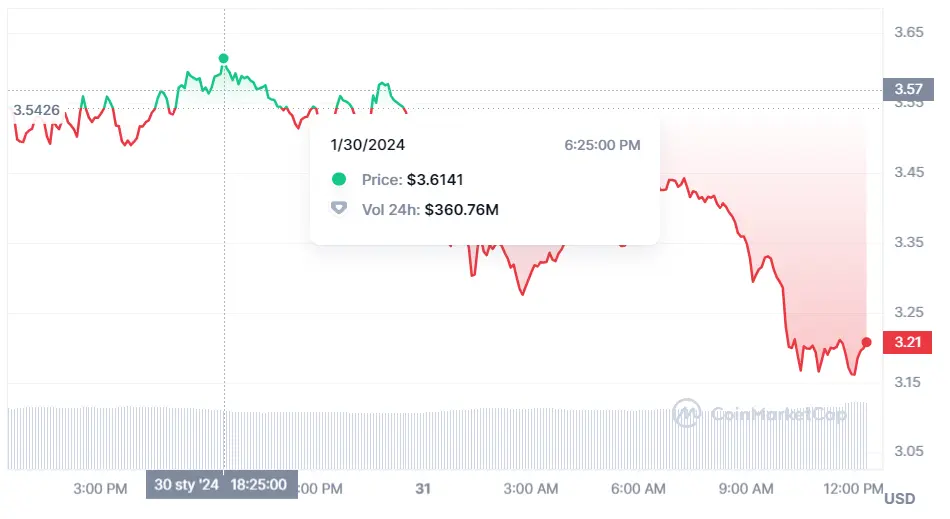
Task: Click the 3:00 PM time axis label
Action: pyautogui.click(x=100, y=489)
